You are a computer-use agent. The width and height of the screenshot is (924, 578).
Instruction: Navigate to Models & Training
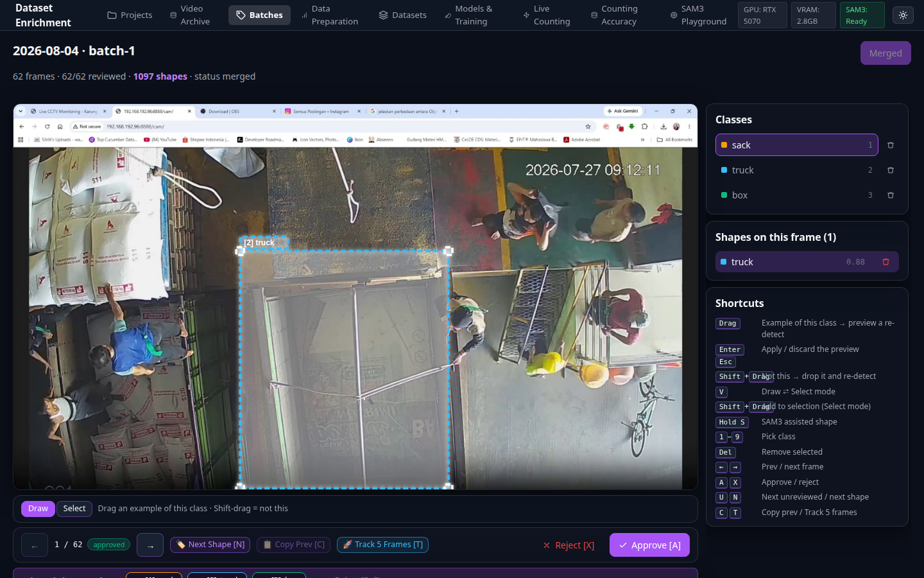coord(469,15)
